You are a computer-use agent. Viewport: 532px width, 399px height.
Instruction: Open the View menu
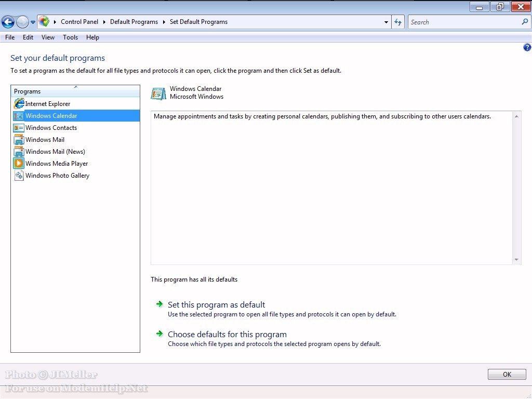coord(48,37)
